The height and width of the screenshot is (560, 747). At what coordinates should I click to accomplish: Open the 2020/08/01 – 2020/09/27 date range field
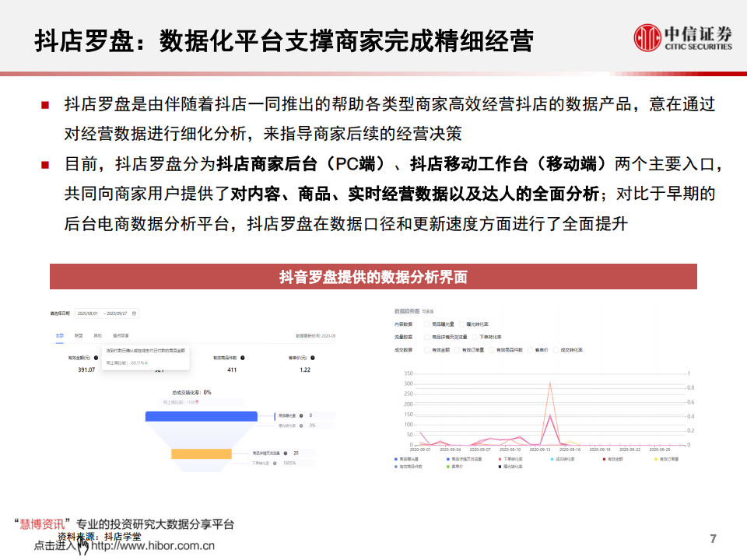(107, 313)
